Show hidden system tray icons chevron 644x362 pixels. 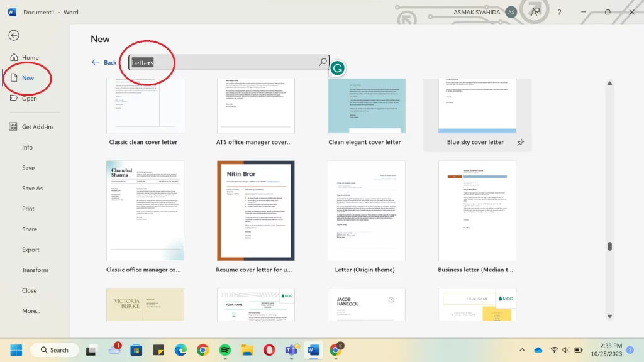[522, 350]
